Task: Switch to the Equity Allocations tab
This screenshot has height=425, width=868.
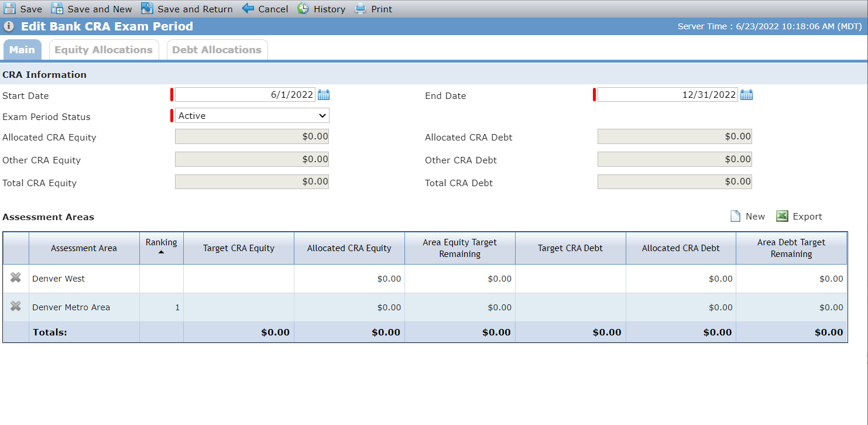Action: pos(104,50)
